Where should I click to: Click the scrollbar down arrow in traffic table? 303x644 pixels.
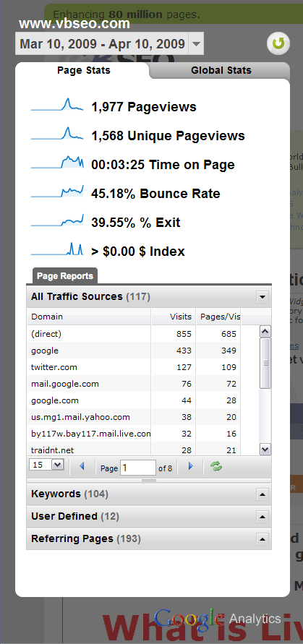[x=265, y=450]
